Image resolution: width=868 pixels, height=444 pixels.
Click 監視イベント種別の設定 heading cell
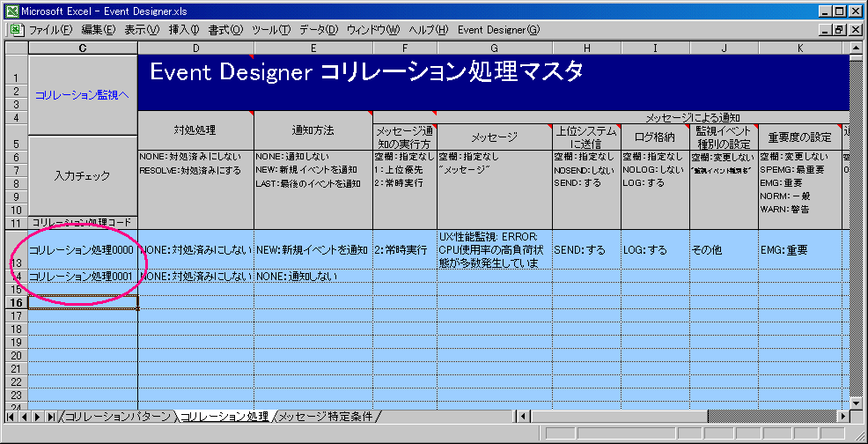coord(725,137)
